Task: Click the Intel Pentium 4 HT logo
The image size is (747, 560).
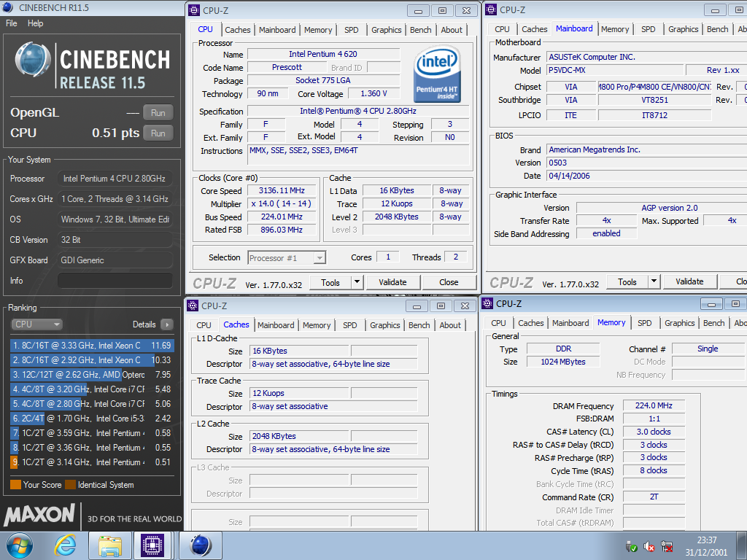Action: coord(437,74)
